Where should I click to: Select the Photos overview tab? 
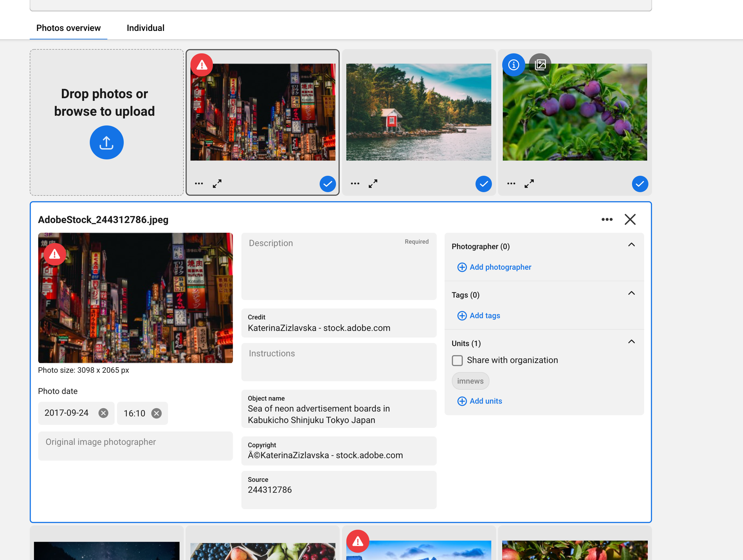tap(68, 28)
